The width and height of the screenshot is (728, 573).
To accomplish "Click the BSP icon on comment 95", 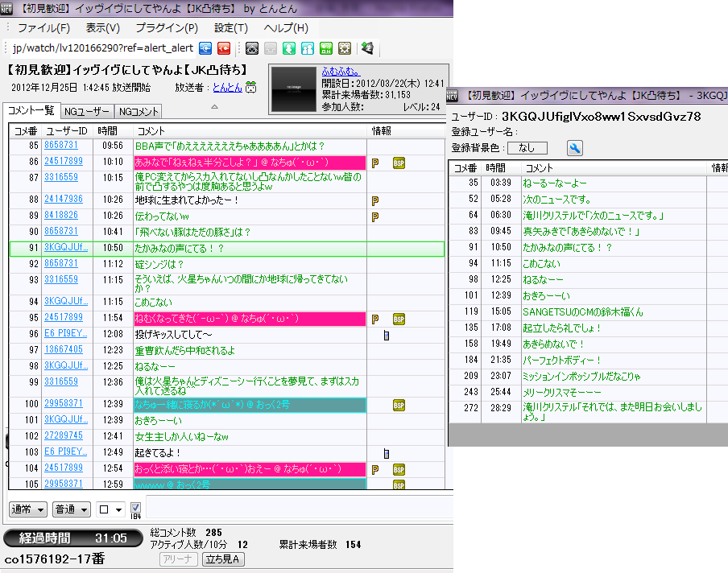I will (399, 319).
